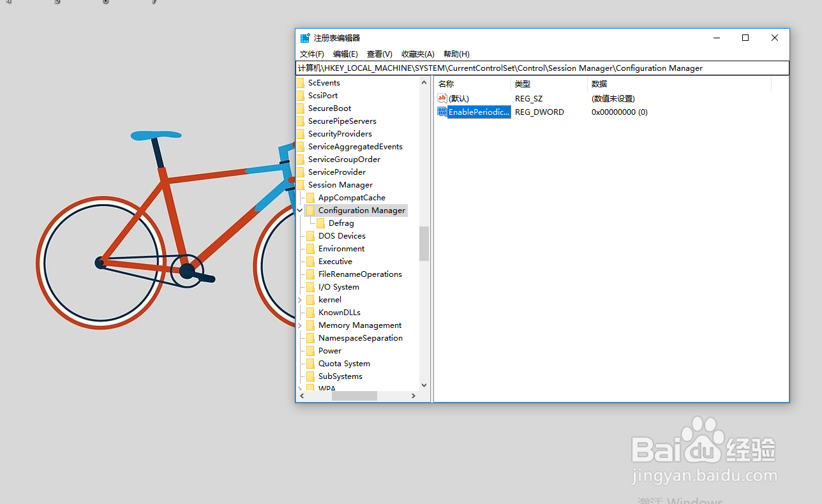This screenshot has height=504, width=822.
Task: Click the FileRenameOperations folder icon
Action: pyautogui.click(x=311, y=274)
